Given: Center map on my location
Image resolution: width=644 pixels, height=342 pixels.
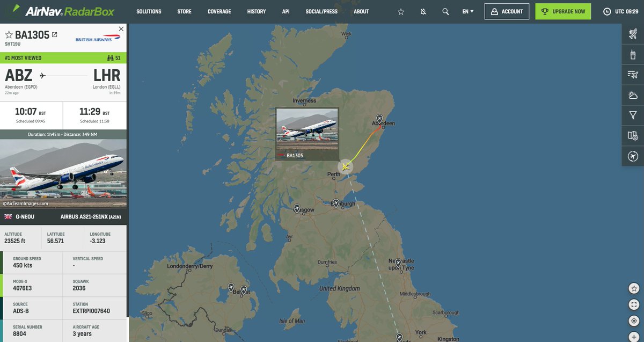Looking at the screenshot, I should [x=634, y=321].
